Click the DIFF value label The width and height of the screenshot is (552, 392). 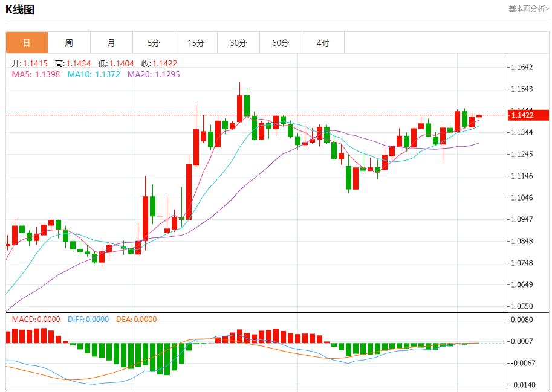pyautogui.click(x=87, y=319)
